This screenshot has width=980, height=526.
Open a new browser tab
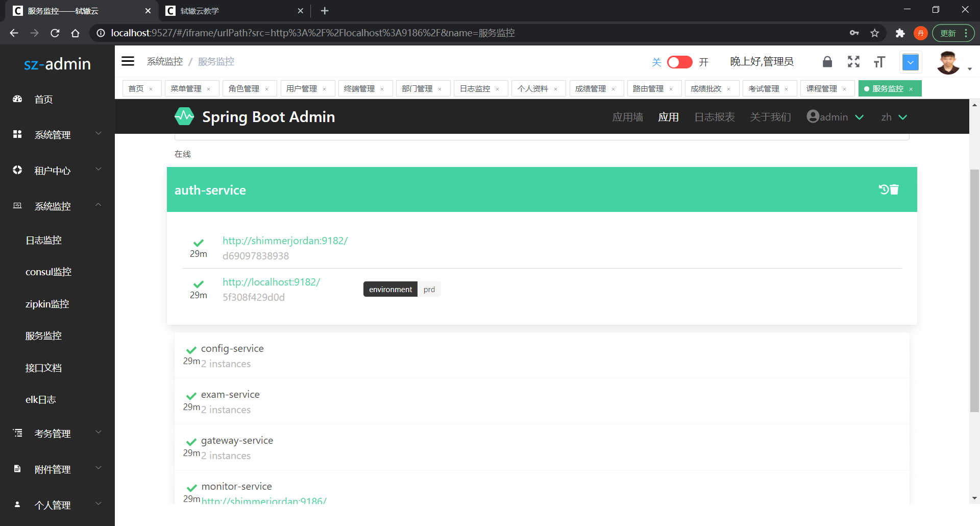point(325,11)
